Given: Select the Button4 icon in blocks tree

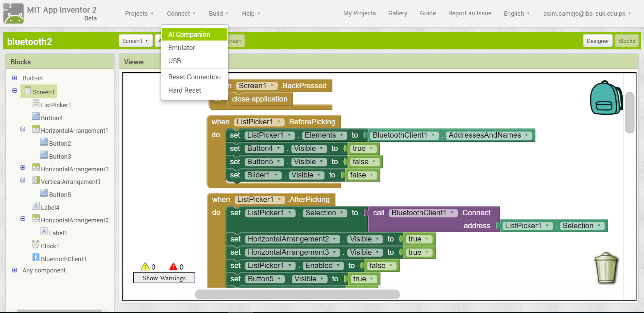Looking at the screenshot, I should click(x=36, y=116).
